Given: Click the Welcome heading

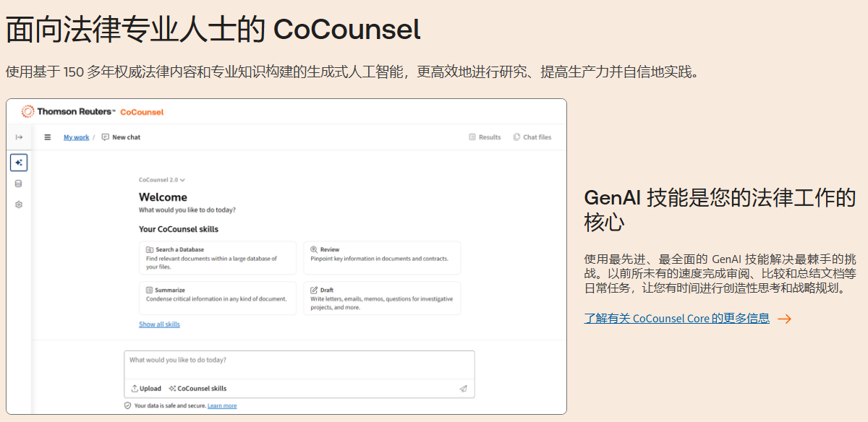Looking at the screenshot, I should 163,197.
